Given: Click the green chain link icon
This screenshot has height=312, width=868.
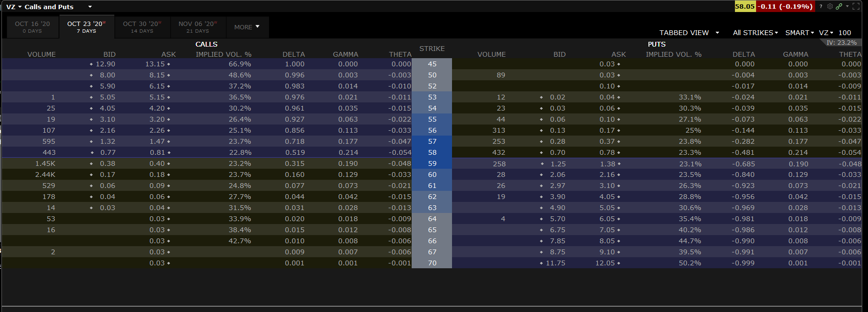Looking at the screenshot, I should pos(839,6).
